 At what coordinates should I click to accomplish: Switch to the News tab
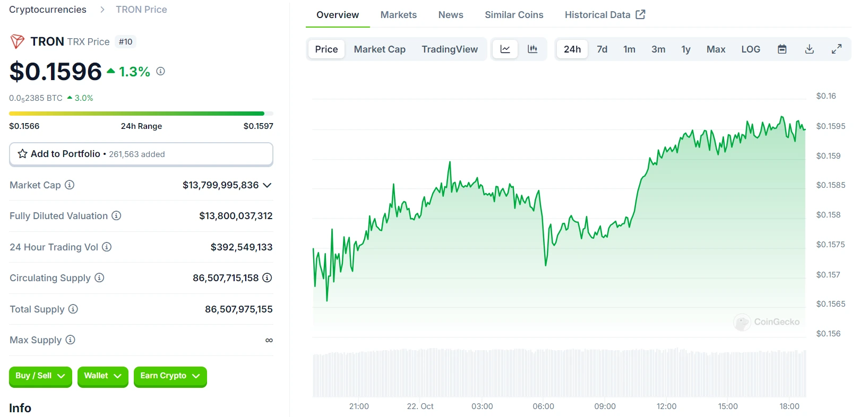451,15
